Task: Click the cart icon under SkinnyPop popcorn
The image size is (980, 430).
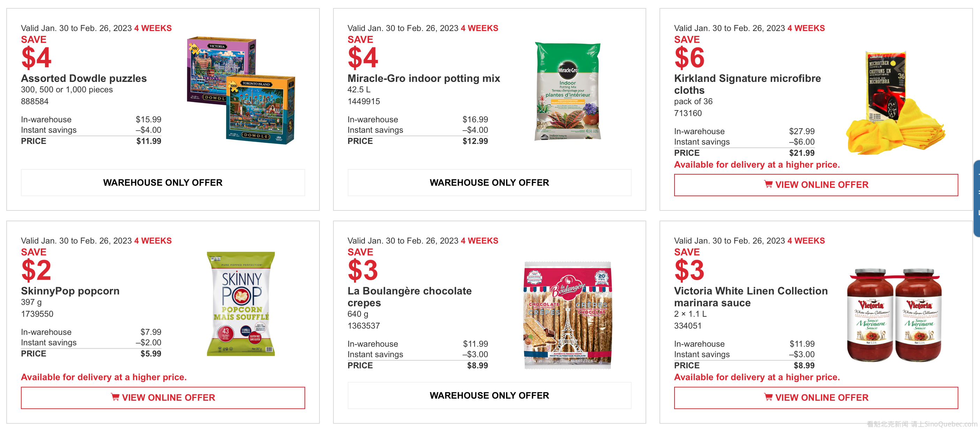Action: coord(115,397)
